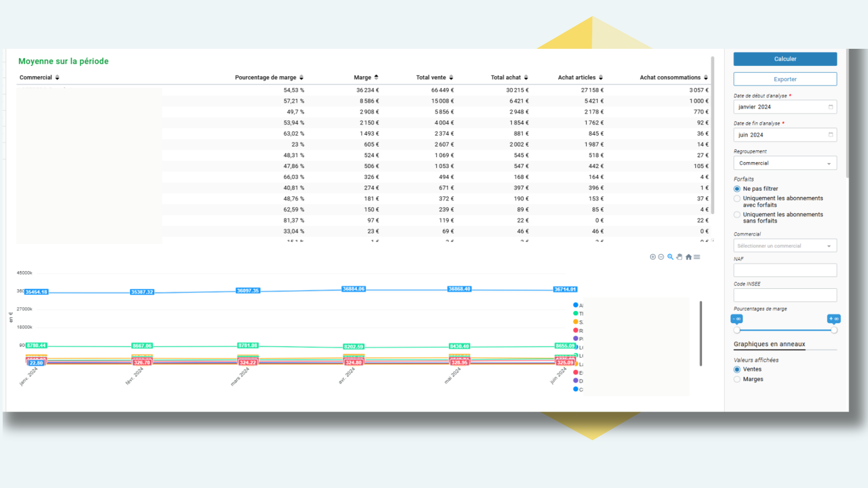868x488 pixels.
Task: Select 'Uniquement les abonnements avec forfaits'
Action: (x=737, y=198)
